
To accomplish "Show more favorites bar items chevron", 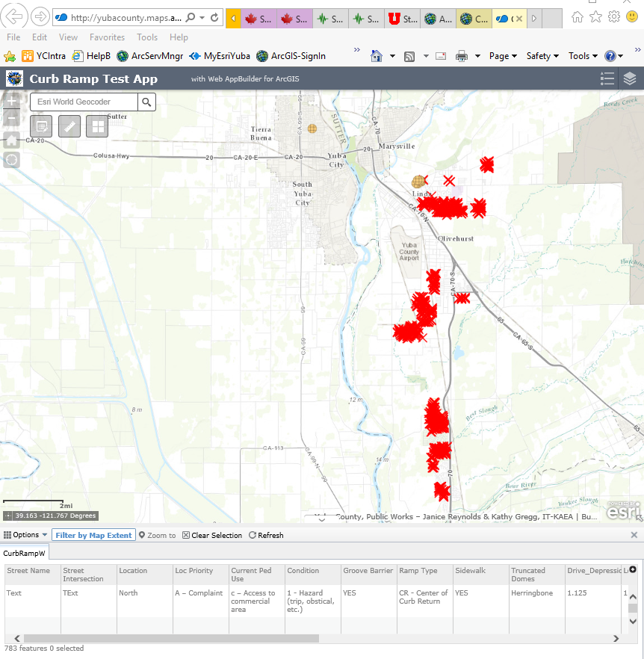I will 357,49.
